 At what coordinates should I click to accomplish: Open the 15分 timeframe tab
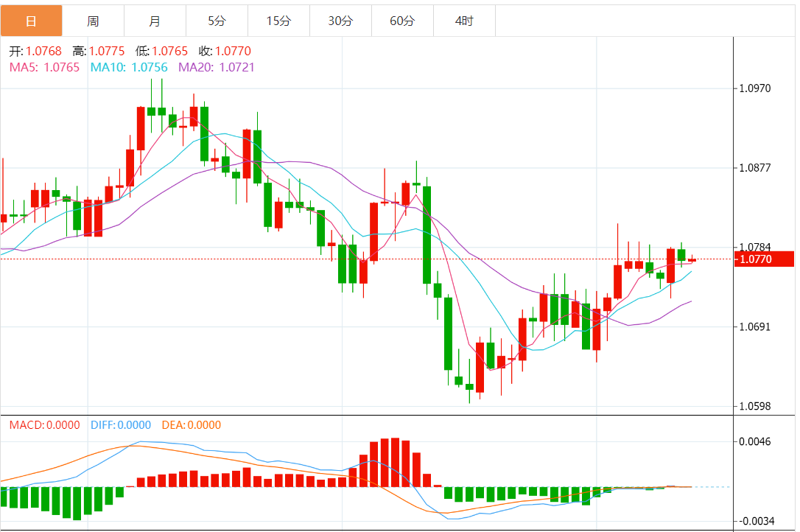tap(278, 21)
